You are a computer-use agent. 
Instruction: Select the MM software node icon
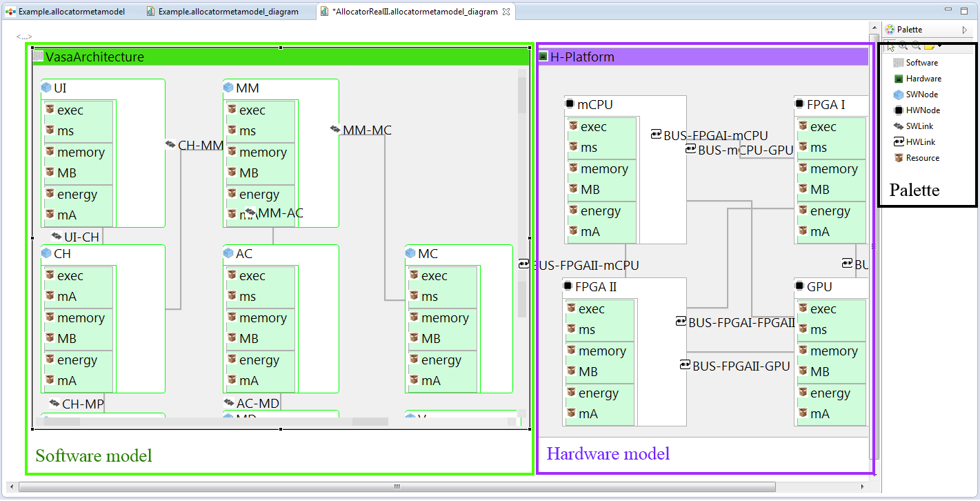(228, 88)
